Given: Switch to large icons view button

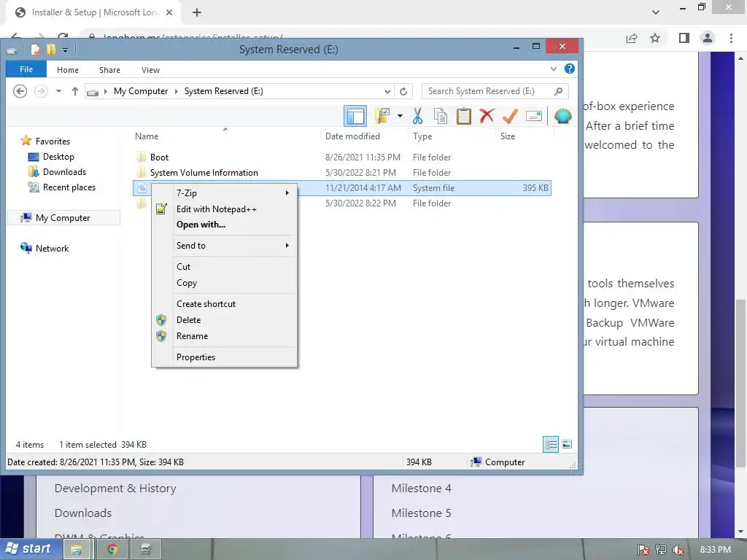Looking at the screenshot, I should [566, 444].
